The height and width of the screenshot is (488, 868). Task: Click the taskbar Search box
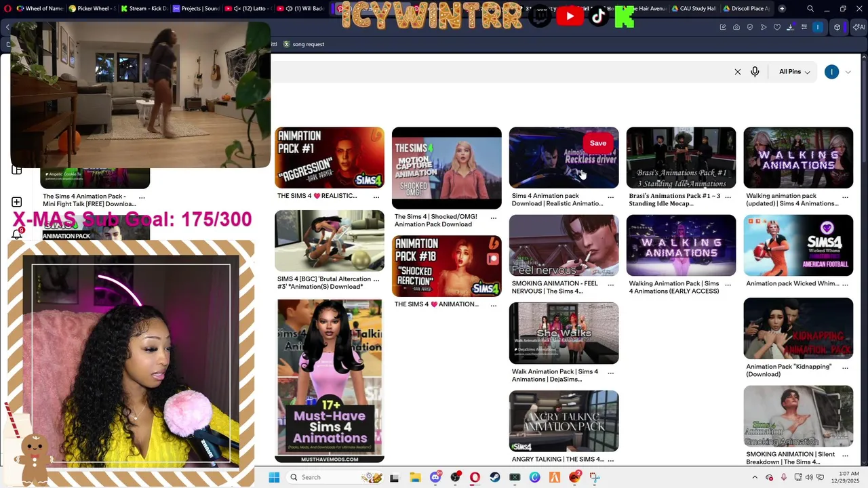pyautogui.click(x=332, y=477)
